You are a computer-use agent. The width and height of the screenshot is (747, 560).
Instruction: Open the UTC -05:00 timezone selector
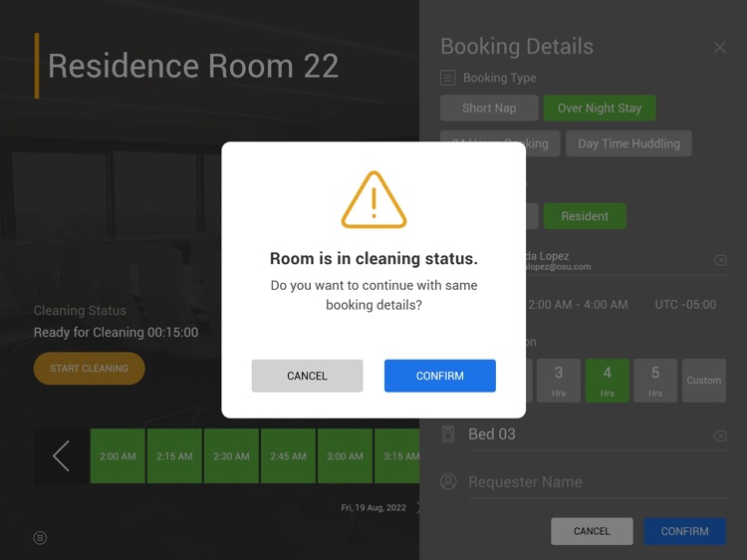coord(685,305)
